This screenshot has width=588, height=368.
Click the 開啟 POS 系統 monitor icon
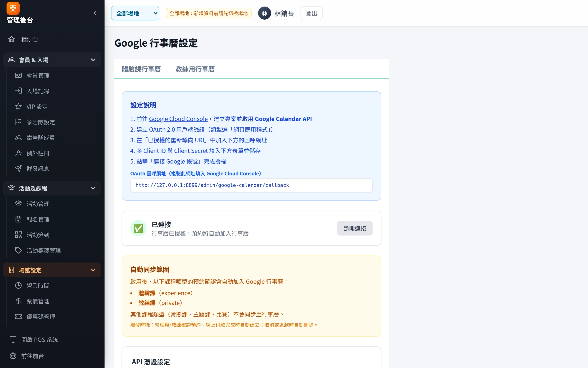[x=13, y=340]
